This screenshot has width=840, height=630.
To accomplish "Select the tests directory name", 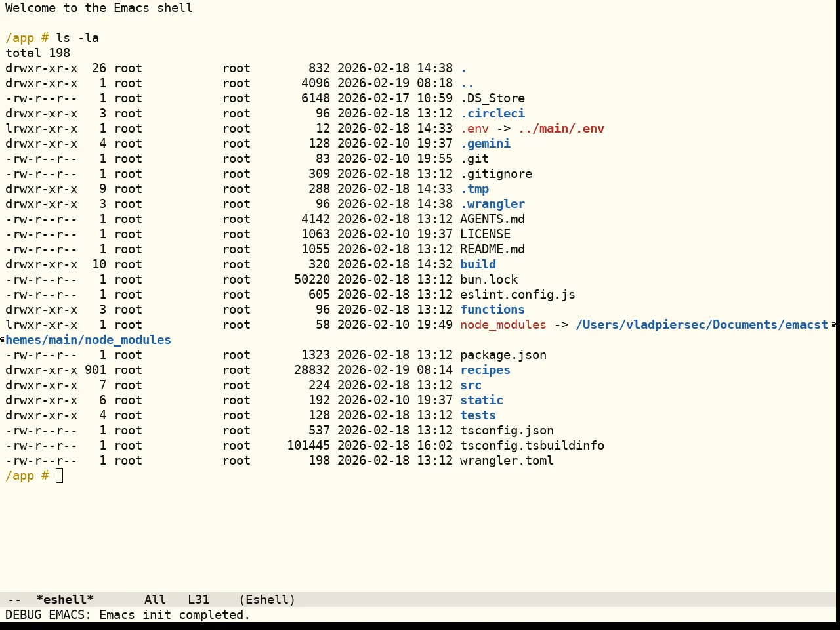I will [x=478, y=415].
